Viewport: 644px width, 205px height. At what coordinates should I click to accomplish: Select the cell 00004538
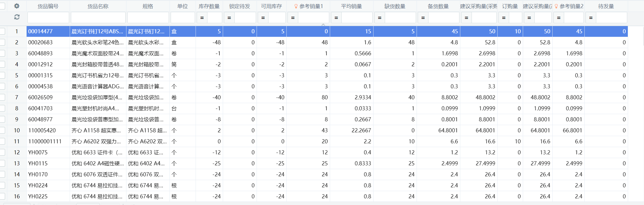pyautogui.click(x=48, y=86)
